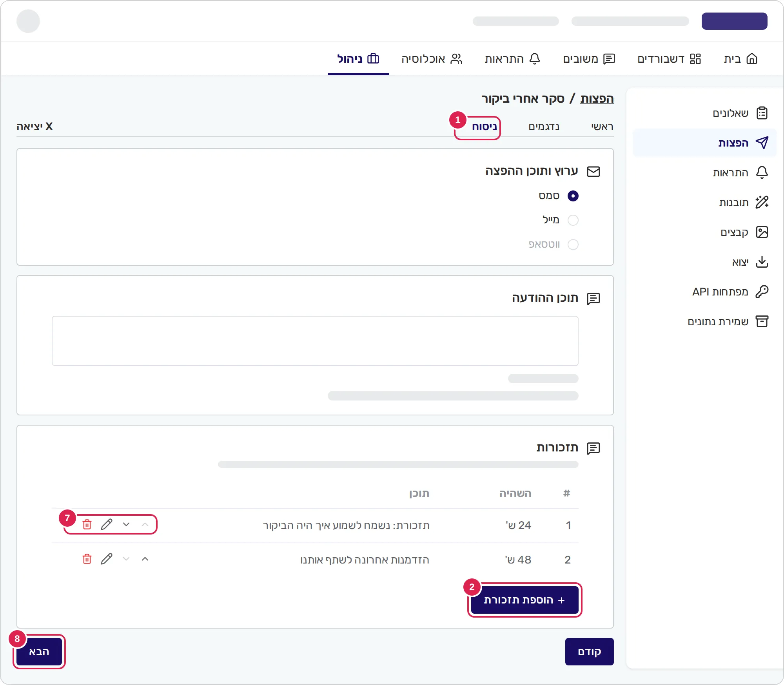784x685 pixels.
Task: Delete the 48-hour reminder using trash icon
Action: coord(87,559)
